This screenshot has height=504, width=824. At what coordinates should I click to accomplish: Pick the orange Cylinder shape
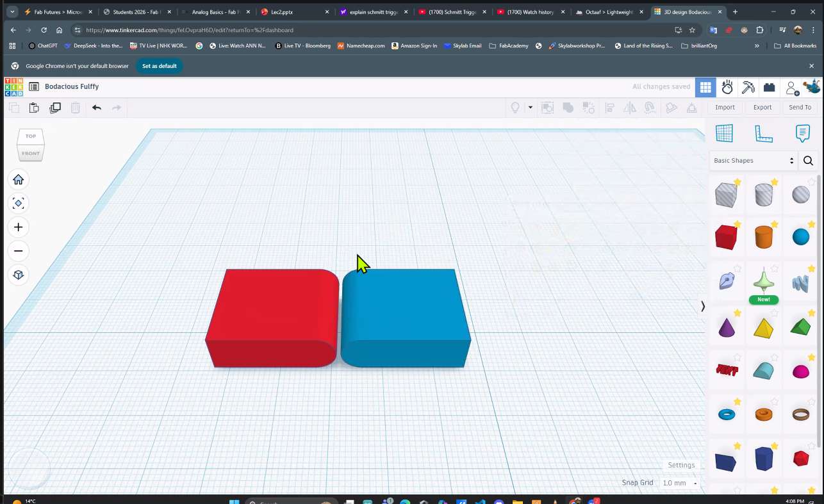pos(763,237)
